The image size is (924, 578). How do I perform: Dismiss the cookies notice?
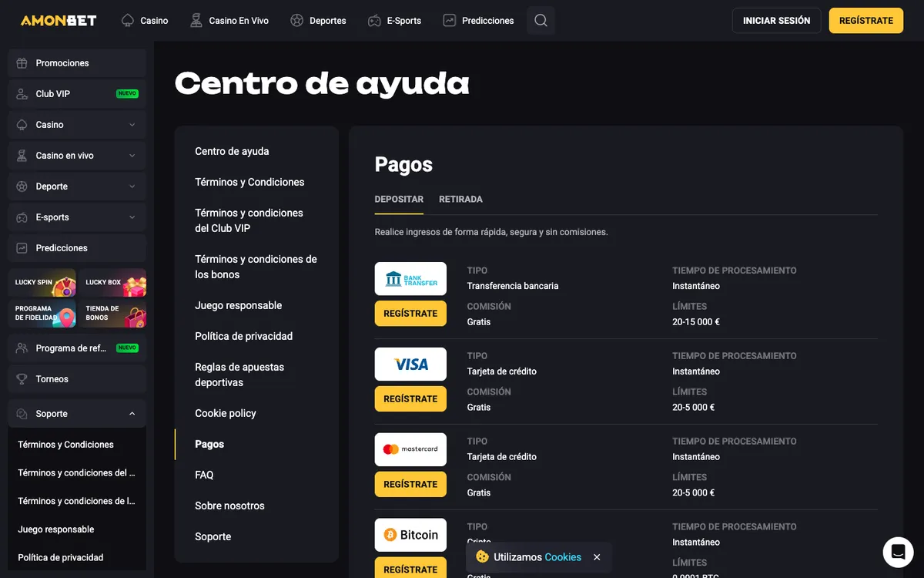point(597,557)
